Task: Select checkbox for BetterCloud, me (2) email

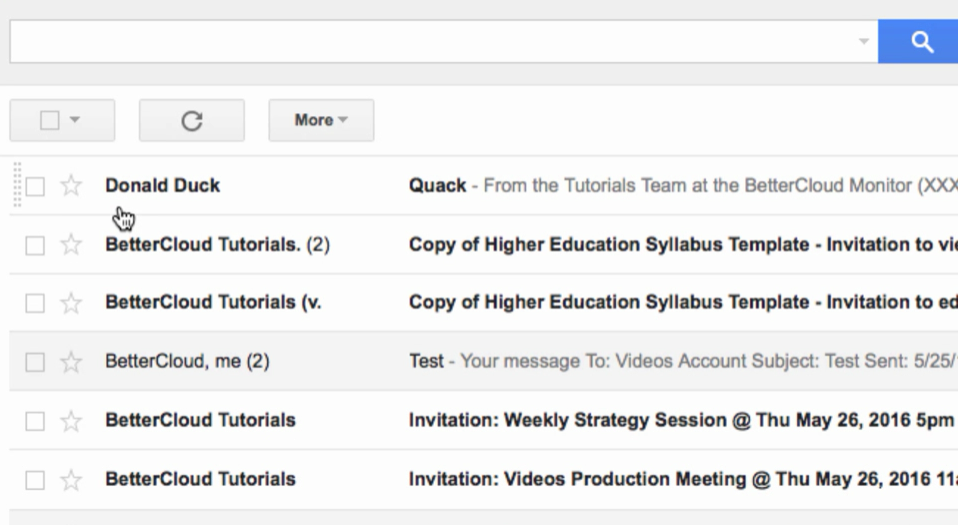Action: (35, 362)
